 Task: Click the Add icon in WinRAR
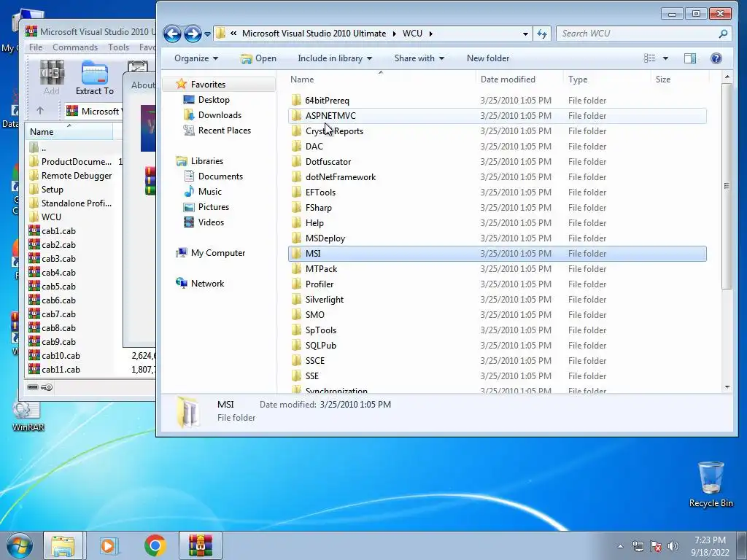pos(52,77)
